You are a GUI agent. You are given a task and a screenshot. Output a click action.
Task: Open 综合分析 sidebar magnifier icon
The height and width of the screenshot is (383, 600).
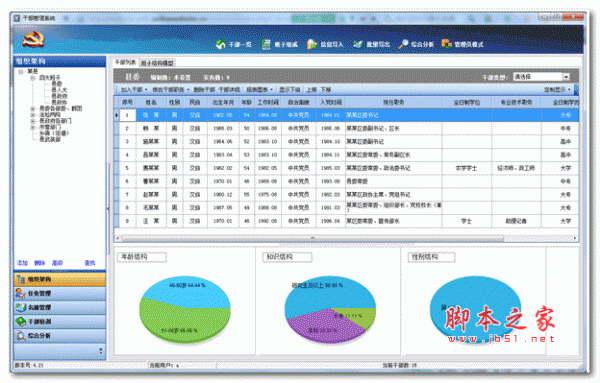[21, 336]
